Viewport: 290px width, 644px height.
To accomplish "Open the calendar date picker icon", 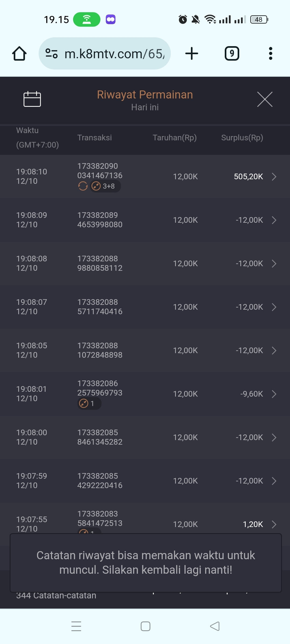I will (x=32, y=99).
